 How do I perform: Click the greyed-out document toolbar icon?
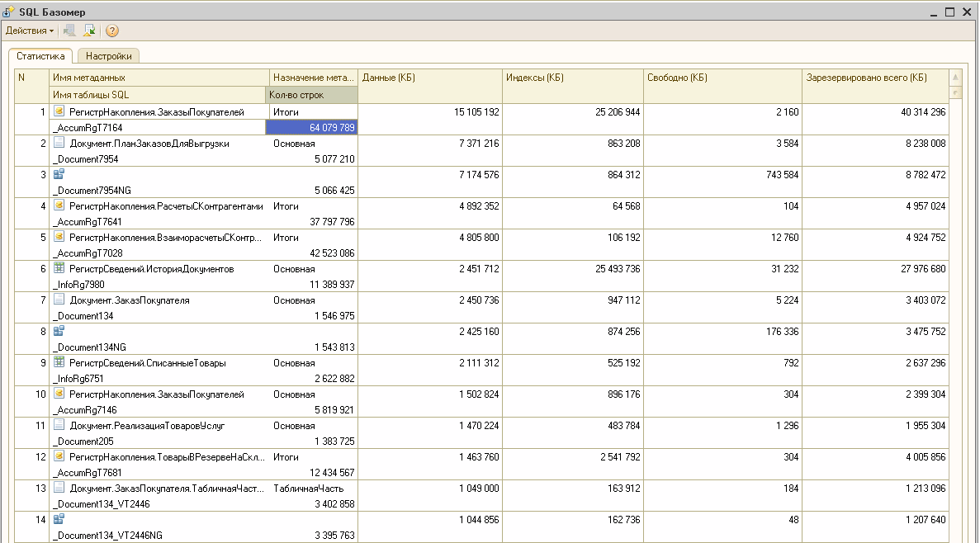pos(69,31)
